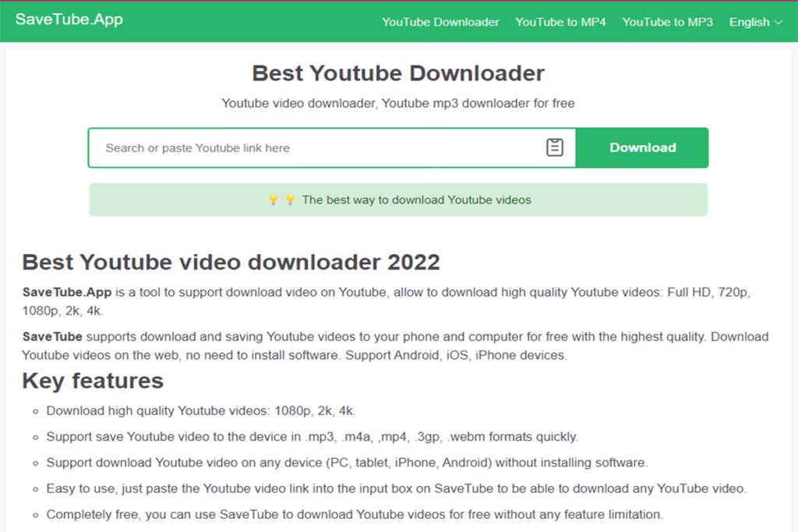Click bold 'SaveTube' at start of second paragraph

(51, 336)
